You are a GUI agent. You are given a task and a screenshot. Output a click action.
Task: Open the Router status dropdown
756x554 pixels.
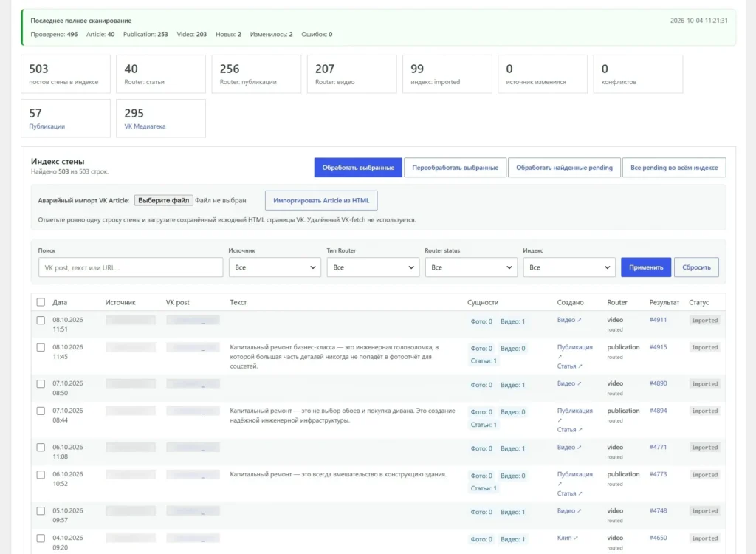[x=471, y=267]
